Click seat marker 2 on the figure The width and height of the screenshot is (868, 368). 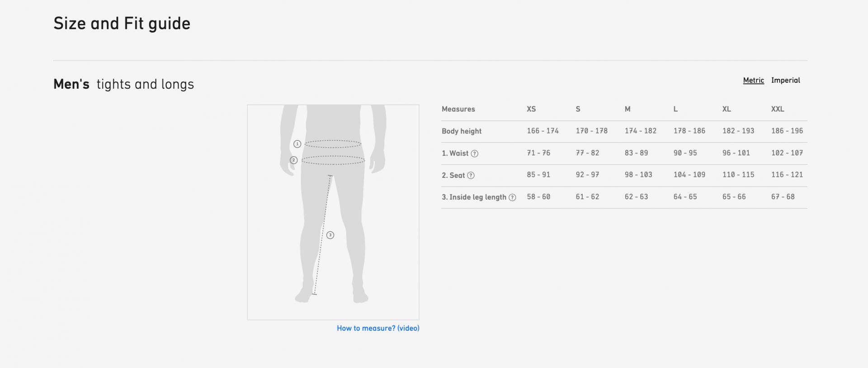point(293,160)
